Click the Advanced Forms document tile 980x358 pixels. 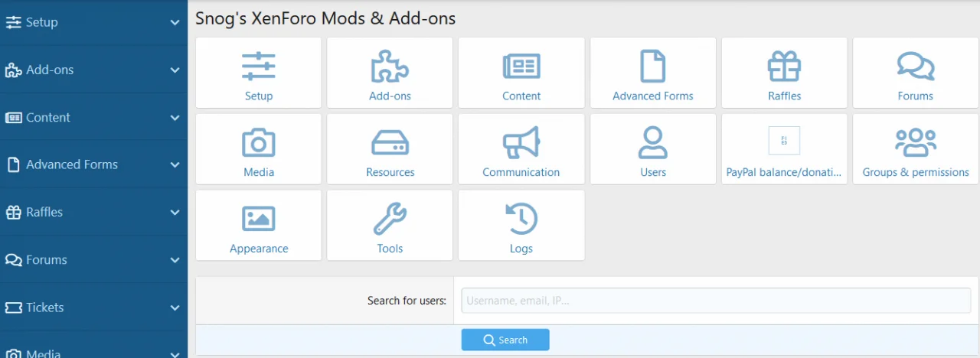click(652, 73)
